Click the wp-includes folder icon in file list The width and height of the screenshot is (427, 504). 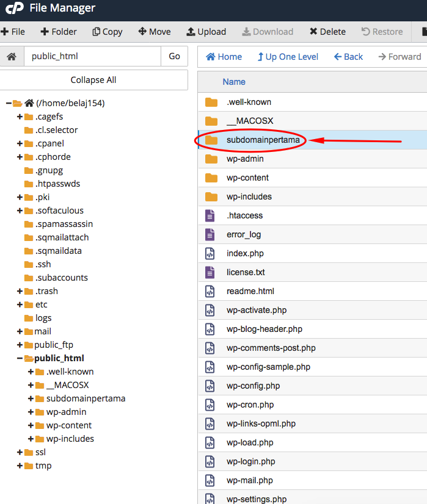click(211, 196)
